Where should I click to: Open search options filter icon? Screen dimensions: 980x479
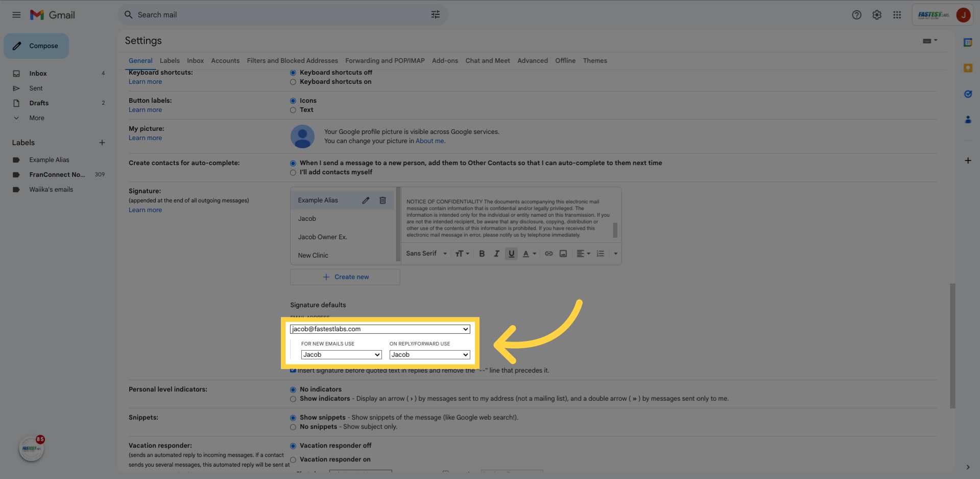pyautogui.click(x=435, y=15)
